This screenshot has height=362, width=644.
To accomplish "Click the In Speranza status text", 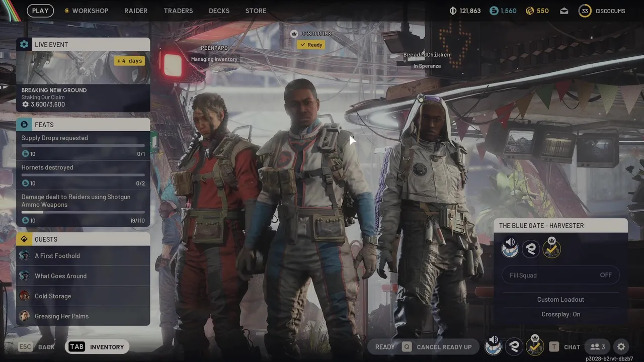I will pyautogui.click(x=427, y=66).
